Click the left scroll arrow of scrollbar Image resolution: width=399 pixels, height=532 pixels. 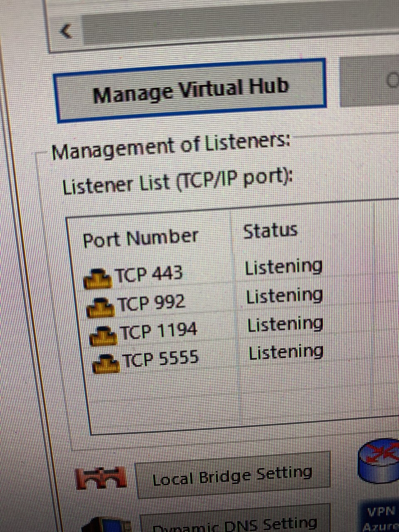tap(66, 31)
